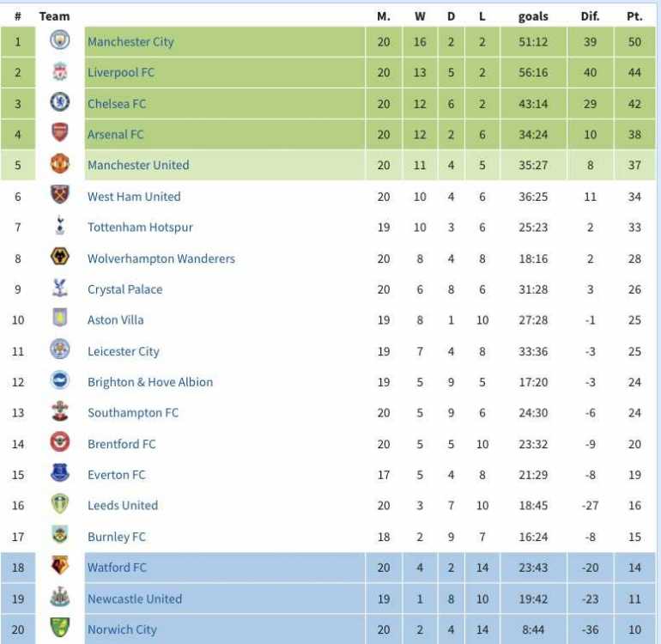
Task: Open the Manchester United team link
Action: (x=138, y=165)
